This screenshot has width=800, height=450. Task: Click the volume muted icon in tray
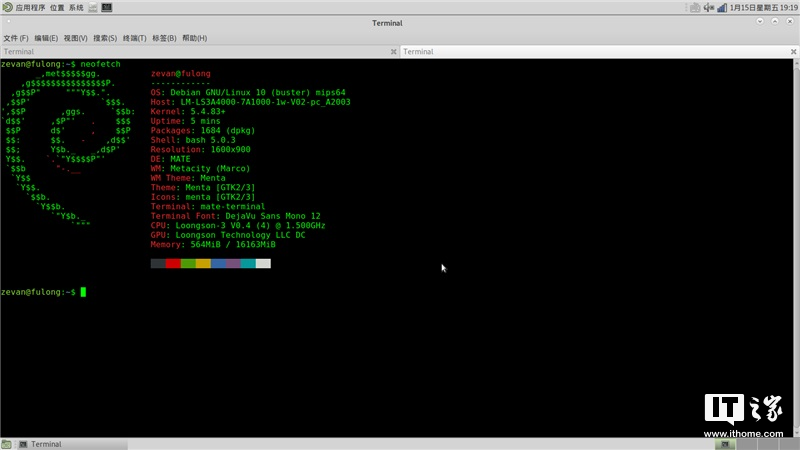(709, 8)
